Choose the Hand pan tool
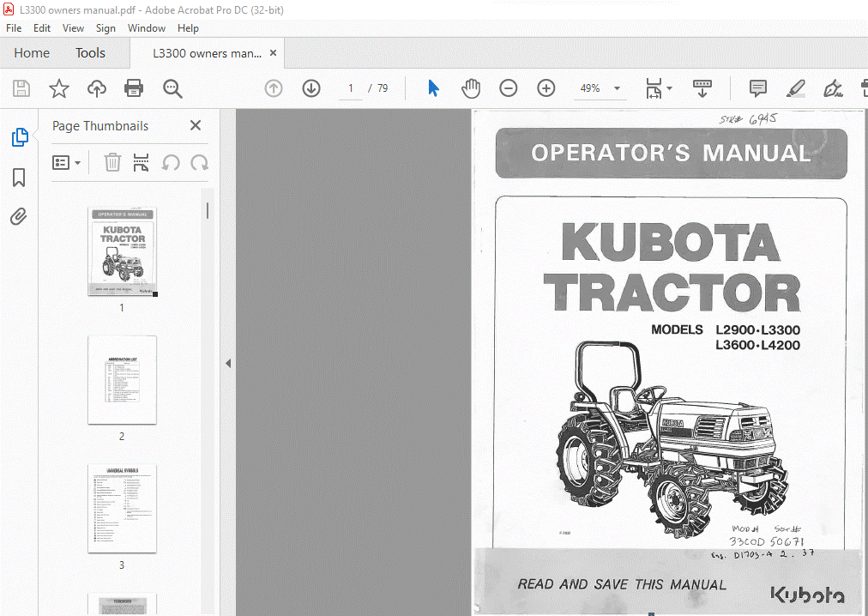Screen dimensions: 868x616 pos(471,88)
